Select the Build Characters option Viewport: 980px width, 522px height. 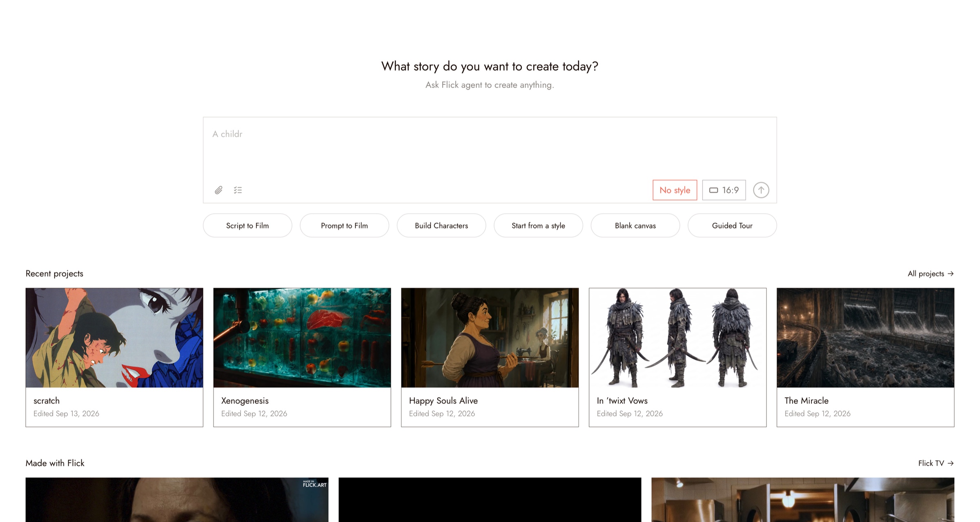[441, 225]
